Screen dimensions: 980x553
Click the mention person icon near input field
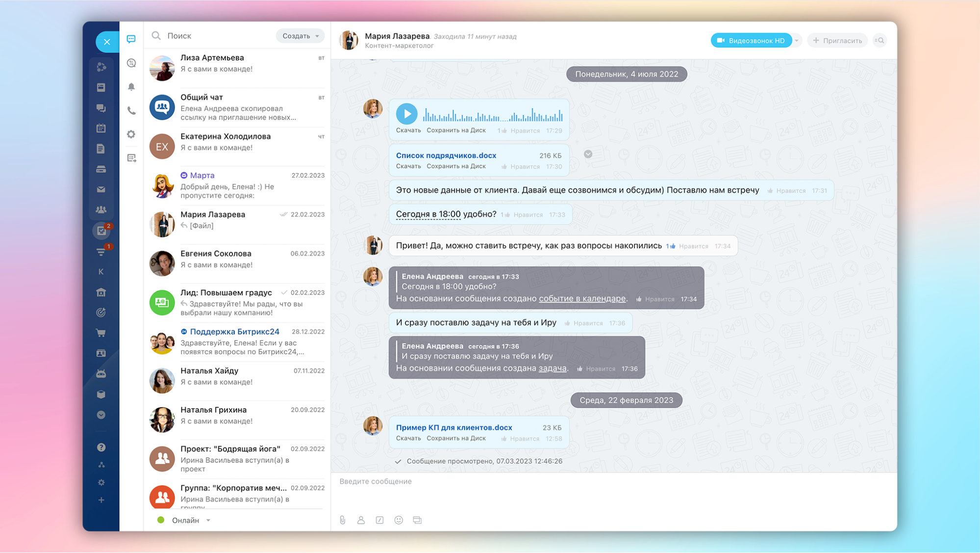tap(361, 520)
